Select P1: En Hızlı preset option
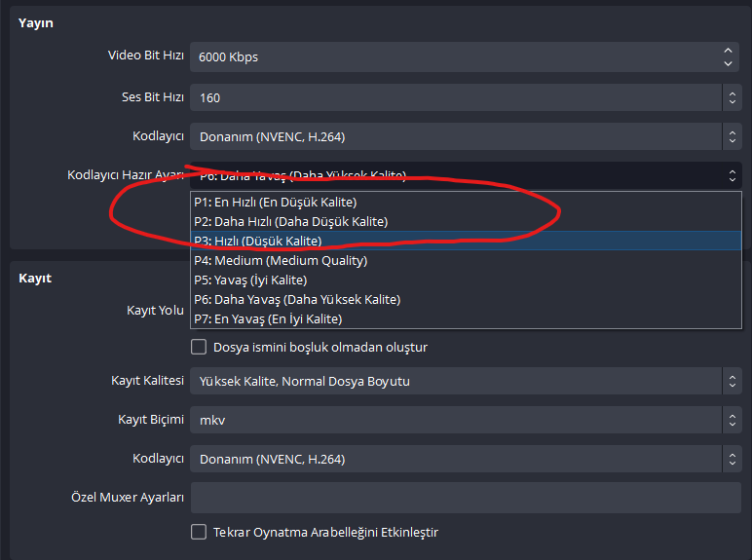Screen dimensions: 752x560 (276, 203)
